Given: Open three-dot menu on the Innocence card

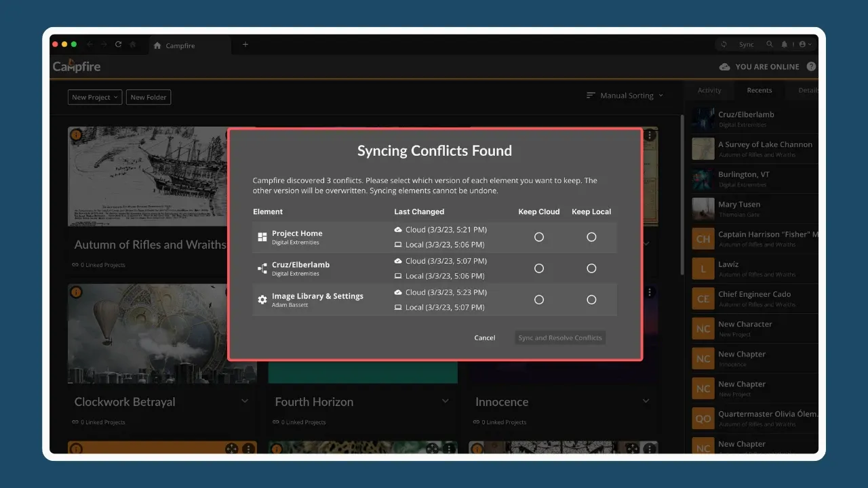Looking at the screenshot, I should point(650,292).
